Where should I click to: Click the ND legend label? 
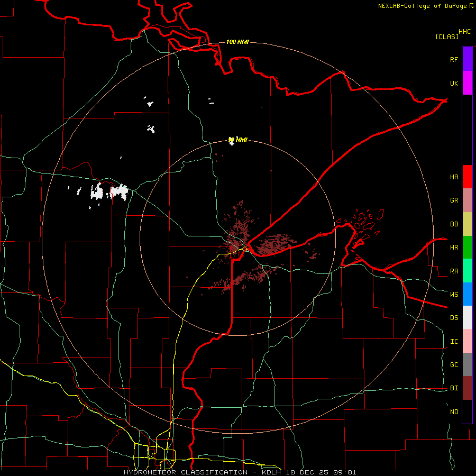pyautogui.click(x=454, y=412)
